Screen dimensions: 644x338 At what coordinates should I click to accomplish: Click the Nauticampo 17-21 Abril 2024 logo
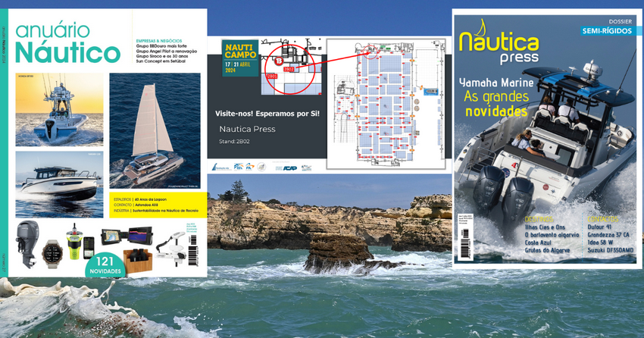click(x=240, y=58)
